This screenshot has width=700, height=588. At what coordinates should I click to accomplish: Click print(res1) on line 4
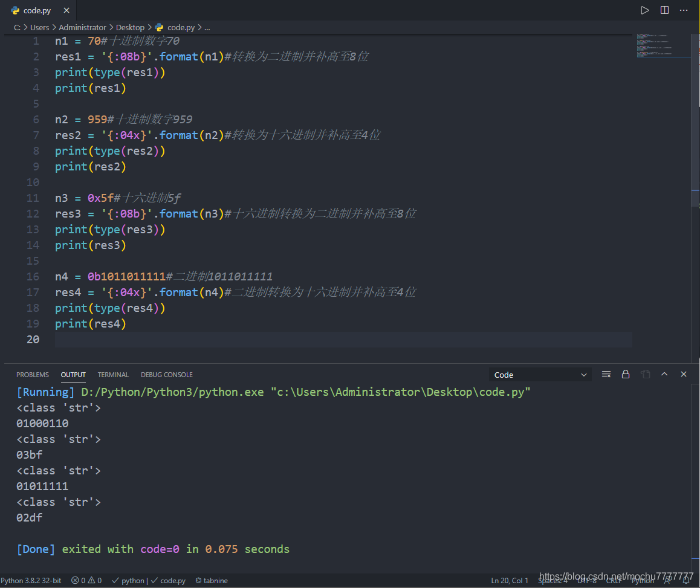click(x=91, y=88)
